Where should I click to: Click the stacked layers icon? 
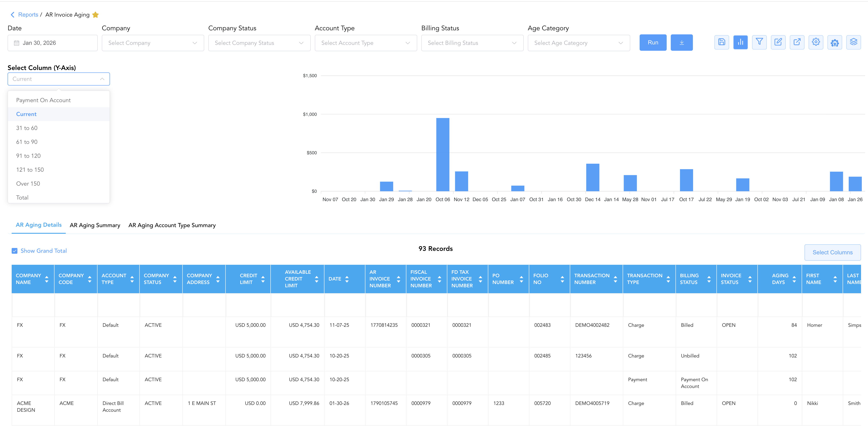[853, 42]
